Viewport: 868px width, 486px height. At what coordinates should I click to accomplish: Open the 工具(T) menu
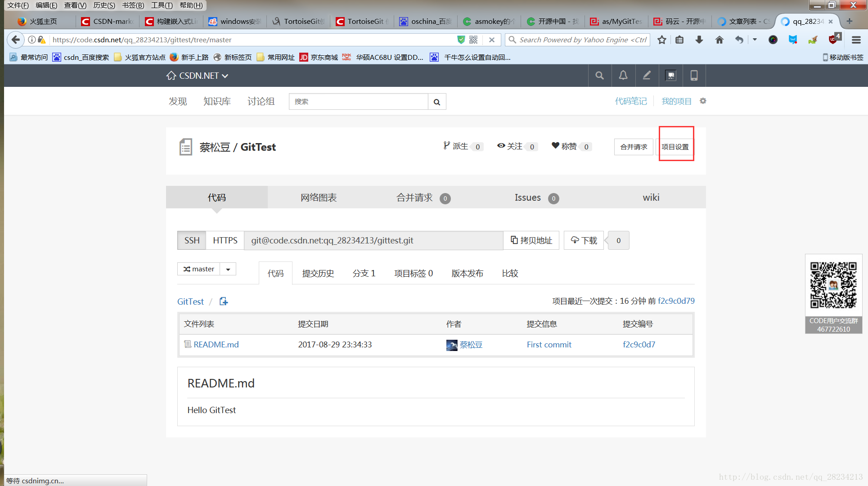(x=162, y=5)
